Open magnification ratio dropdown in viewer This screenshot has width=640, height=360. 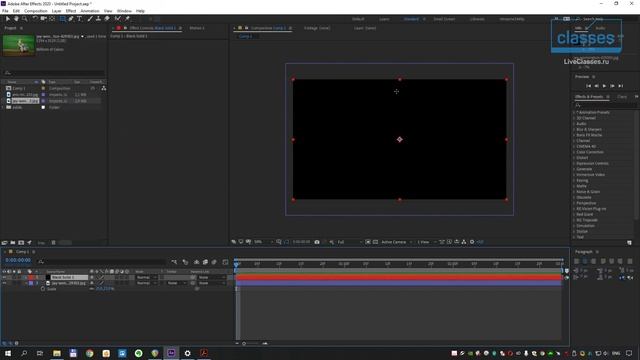(263, 242)
